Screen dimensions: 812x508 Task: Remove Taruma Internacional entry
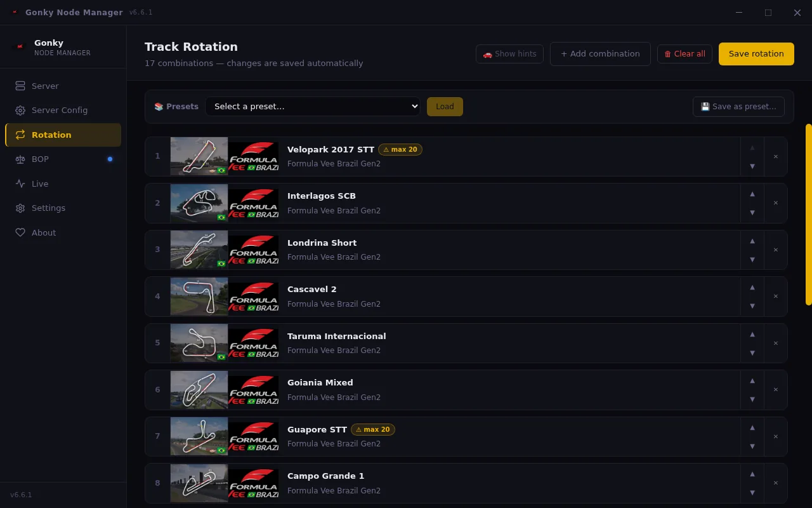775,343
